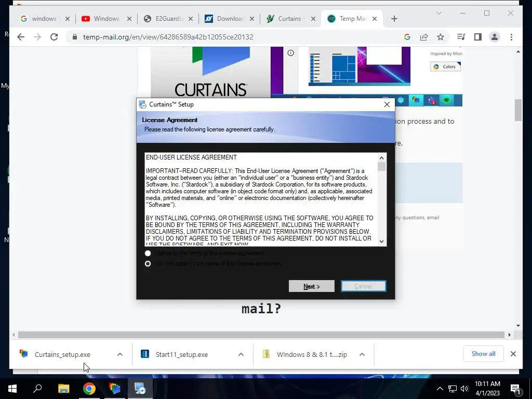Image resolution: width=532 pixels, height=399 pixels.
Task: Click Show all downloads
Action: [x=483, y=354]
